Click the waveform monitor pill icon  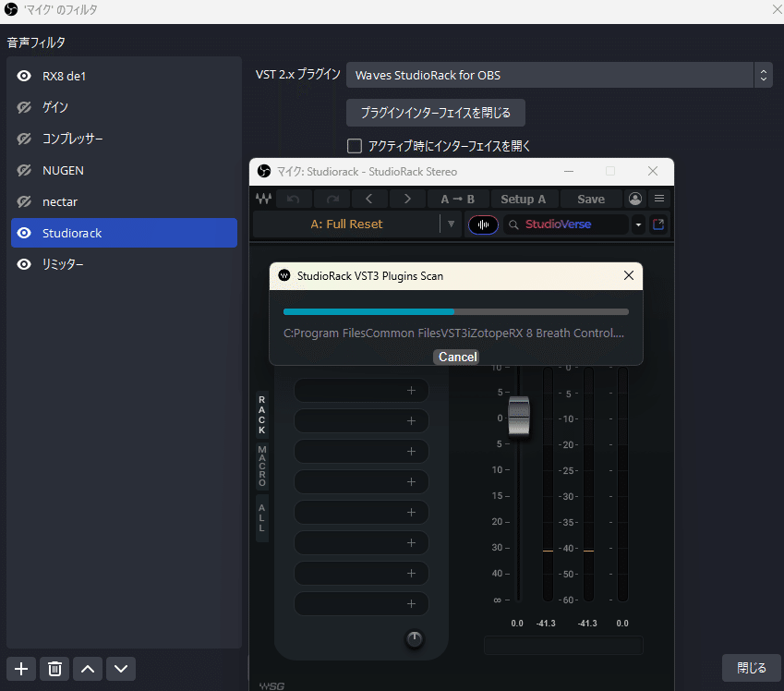pos(483,224)
